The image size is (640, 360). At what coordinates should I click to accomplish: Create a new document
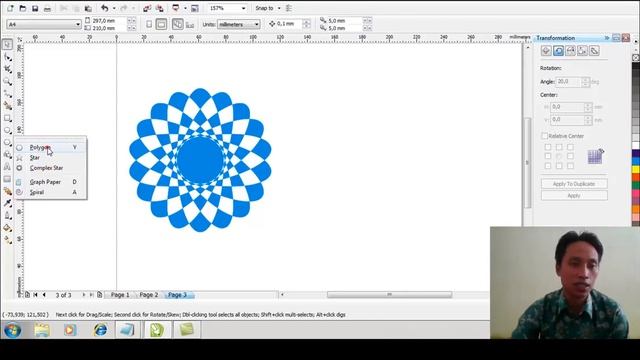coord(10,8)
